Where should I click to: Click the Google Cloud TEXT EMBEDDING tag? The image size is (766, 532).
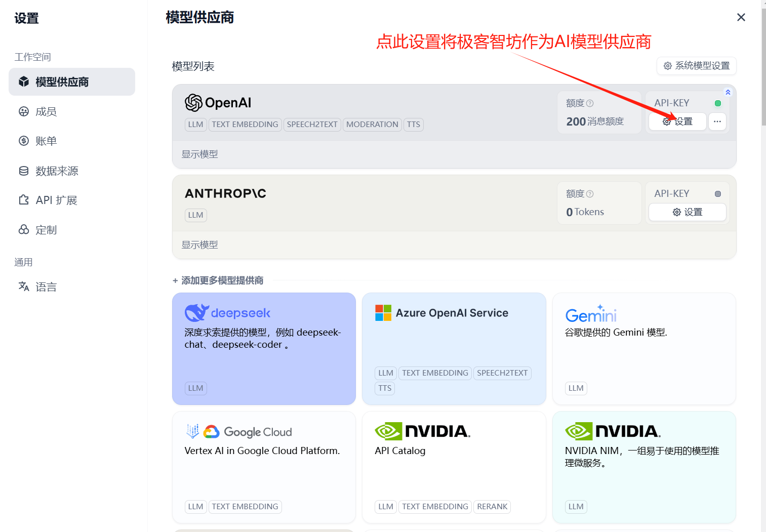point(245,507)
